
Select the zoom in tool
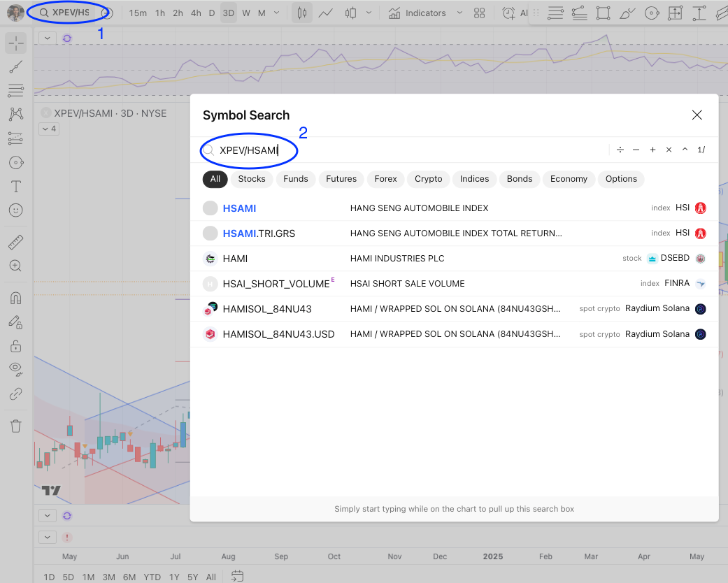[16, 266]
